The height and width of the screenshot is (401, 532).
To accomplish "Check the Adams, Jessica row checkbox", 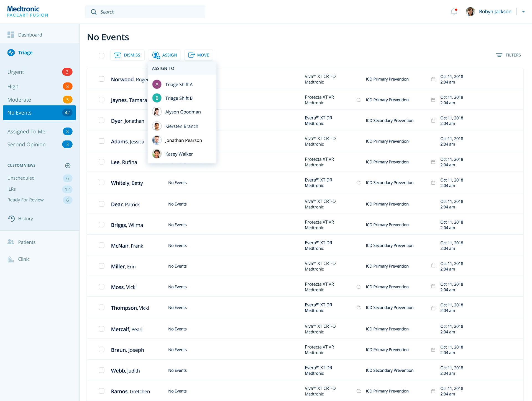I will pyautogui.click(x=102, y=141).
